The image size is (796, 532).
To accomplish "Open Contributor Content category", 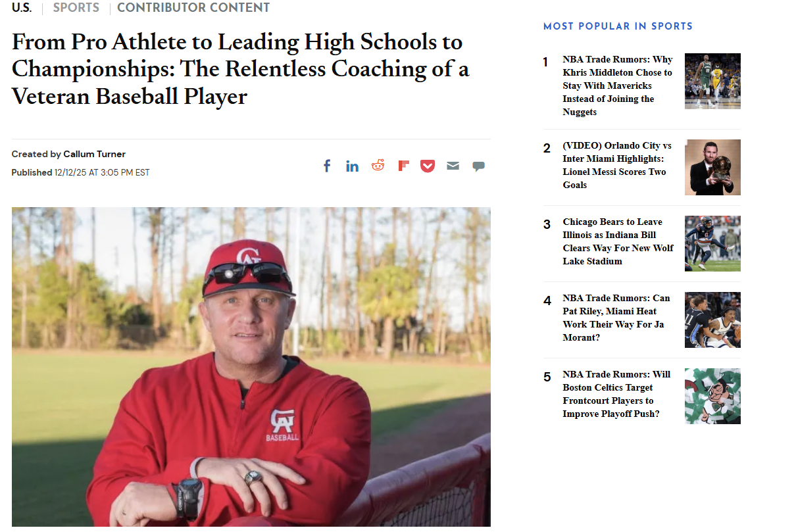I will pos(193,8).
